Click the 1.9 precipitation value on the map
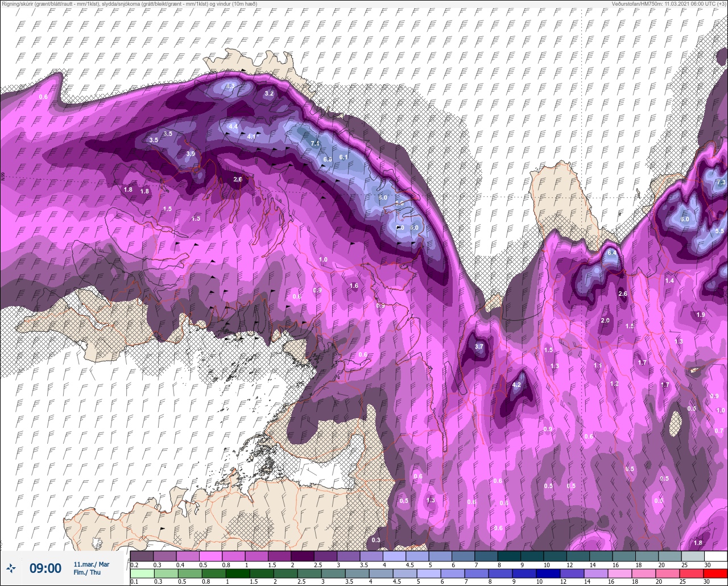This screenshot has width=728, height=586. (701, 315)
